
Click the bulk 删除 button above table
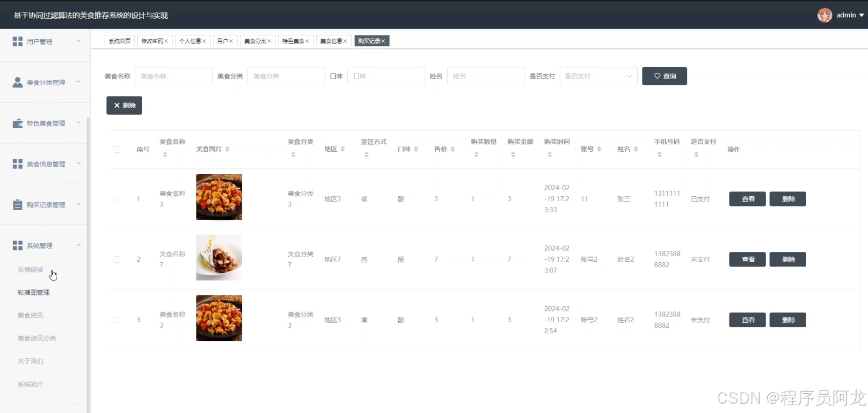pyautogui.click(x=124, y=105)
